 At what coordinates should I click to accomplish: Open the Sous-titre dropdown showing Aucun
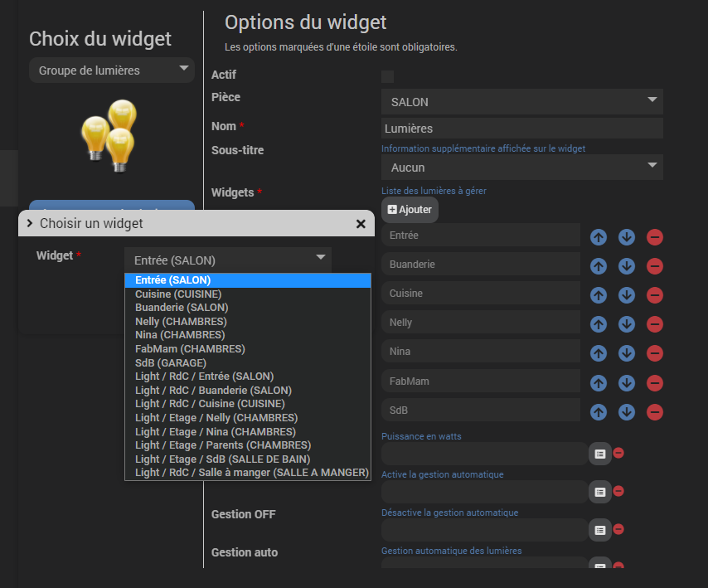click(x=521, y=168)
